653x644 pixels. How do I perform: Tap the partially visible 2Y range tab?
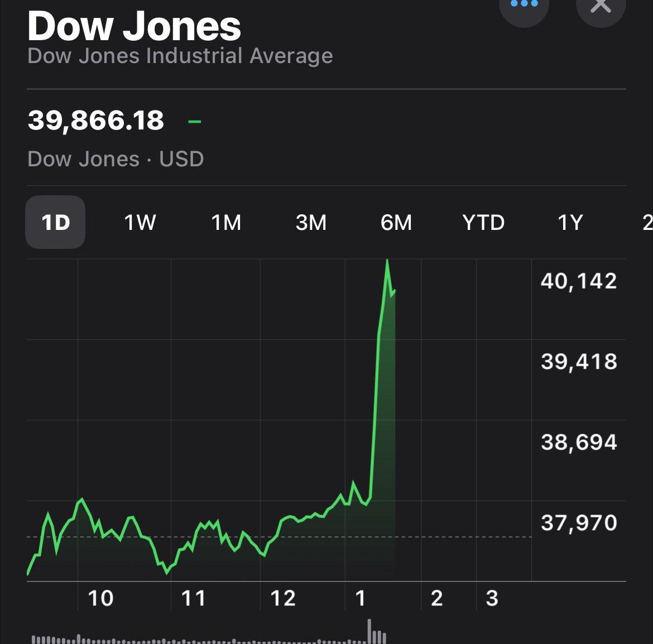coord(647,222)
